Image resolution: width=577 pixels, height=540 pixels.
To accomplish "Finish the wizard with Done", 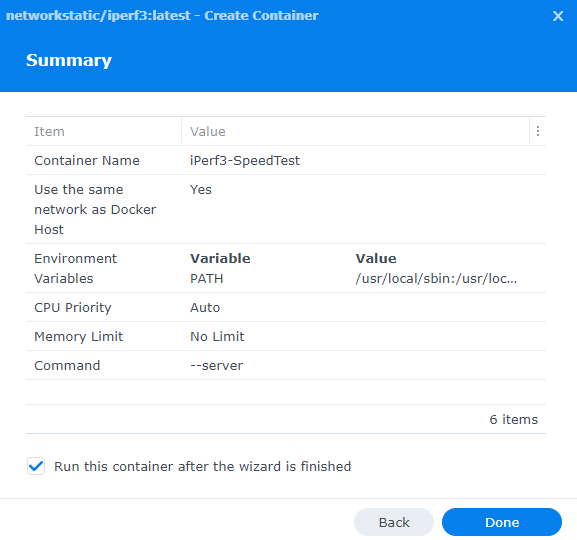I will 502,522.
